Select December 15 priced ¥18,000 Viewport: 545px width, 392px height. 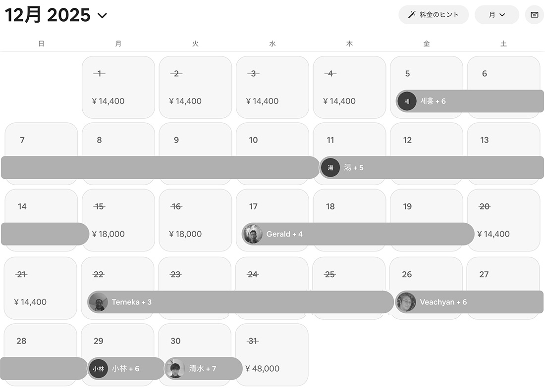click(118, 220)
